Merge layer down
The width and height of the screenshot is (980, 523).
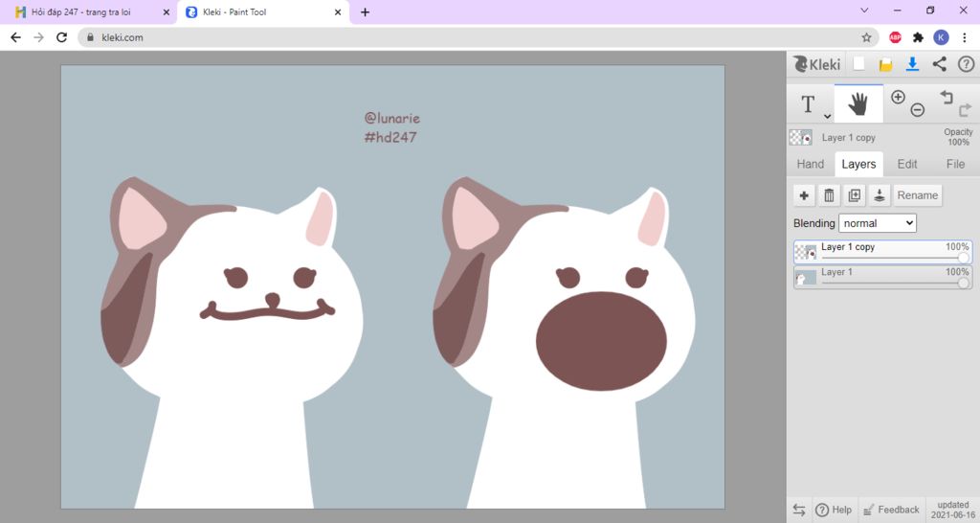click(x=879, y=195)
